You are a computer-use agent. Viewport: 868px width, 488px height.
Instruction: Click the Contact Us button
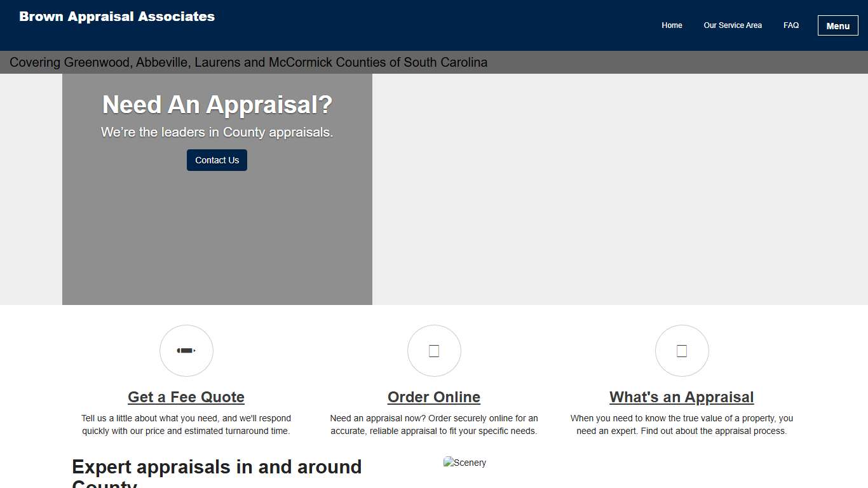point(217,160)
